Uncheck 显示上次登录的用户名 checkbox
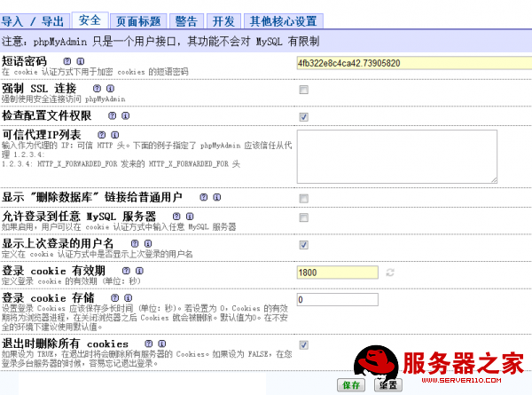Viewport: 532px width, 395px height. [303, 245]
